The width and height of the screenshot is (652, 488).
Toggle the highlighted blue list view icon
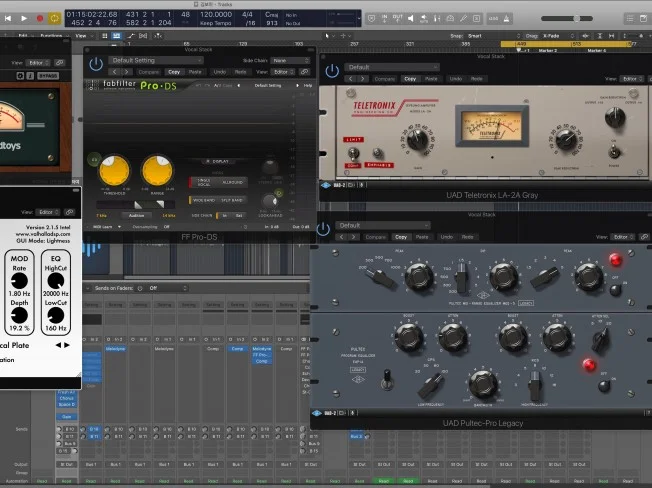click(117, 36)
